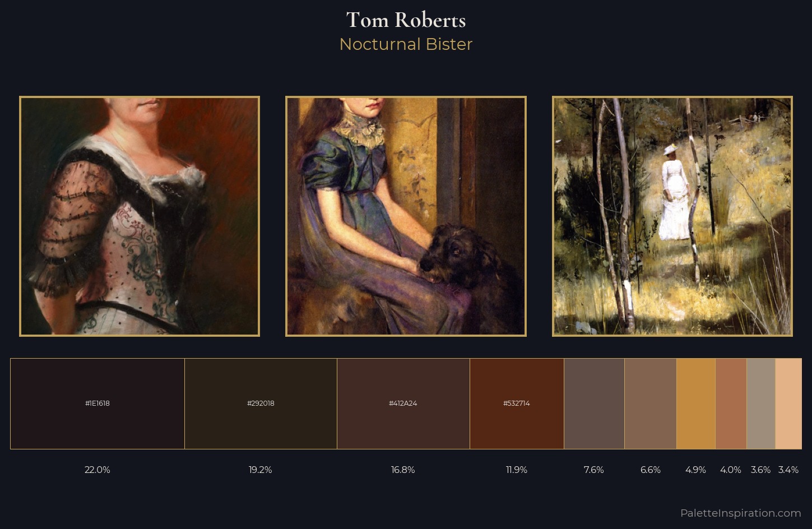
Task: Select the beige-gray swatch above 3.6%
Action: [x=761, y=403]
